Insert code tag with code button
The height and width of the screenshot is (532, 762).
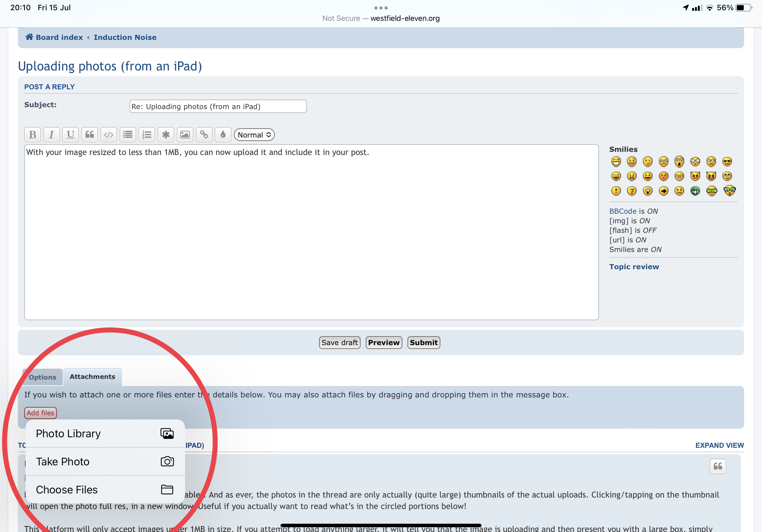(x=108, y=135)
